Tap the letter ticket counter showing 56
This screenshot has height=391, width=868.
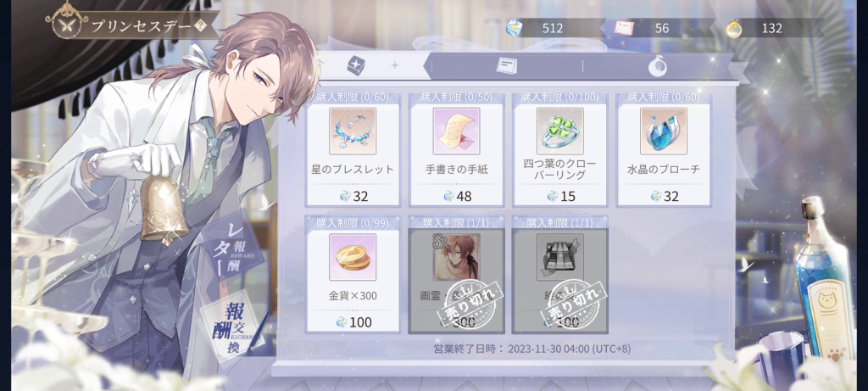tap(655, 28)
